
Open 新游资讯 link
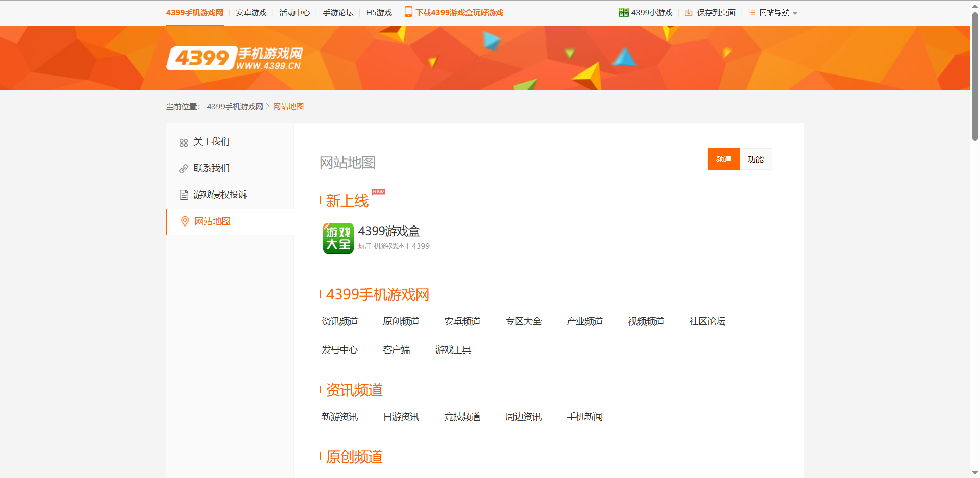point(340,417)
